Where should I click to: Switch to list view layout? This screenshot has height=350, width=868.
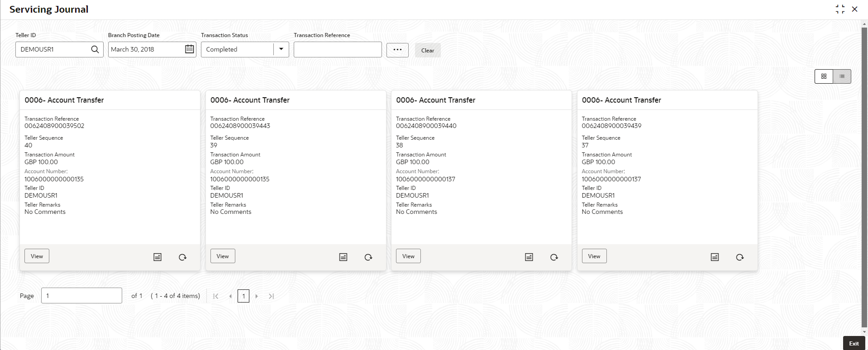coord(842,76)
